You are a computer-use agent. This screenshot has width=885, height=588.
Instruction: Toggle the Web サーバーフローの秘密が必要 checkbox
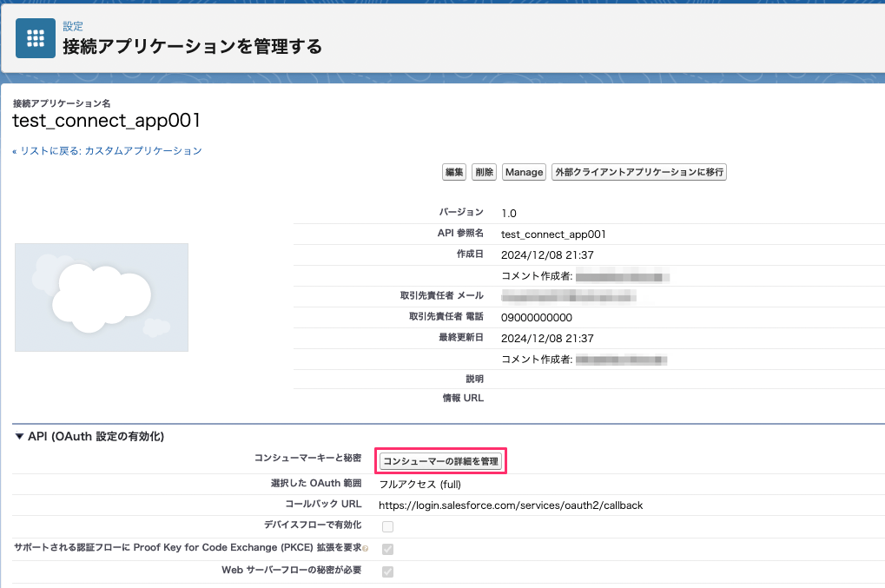tap(387, 571)
